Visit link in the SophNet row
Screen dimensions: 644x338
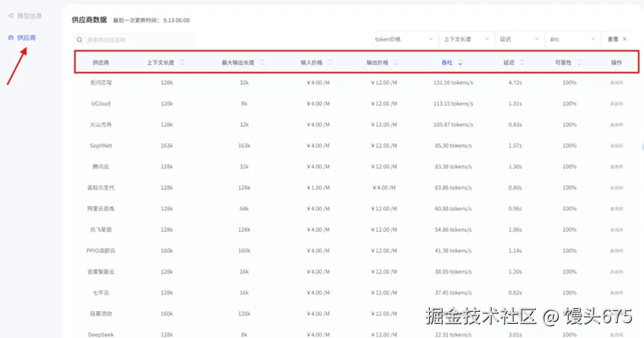616,145
